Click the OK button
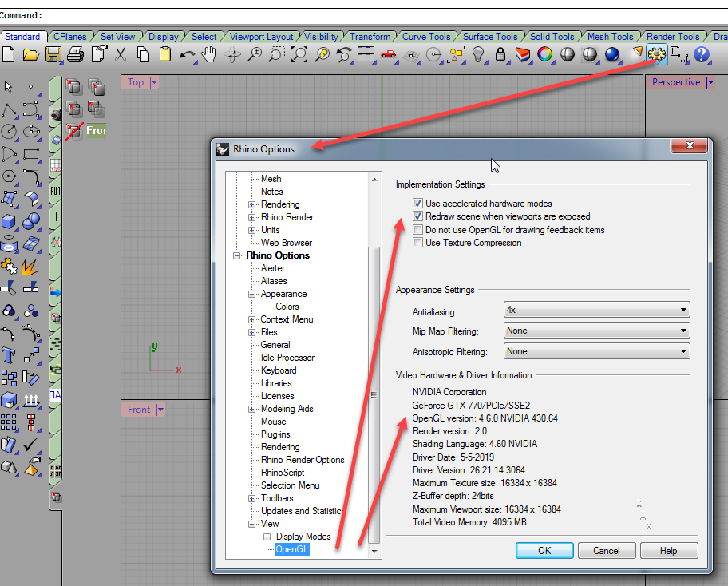The width and height of the screenshot is (728, 586). click(544, 550)
